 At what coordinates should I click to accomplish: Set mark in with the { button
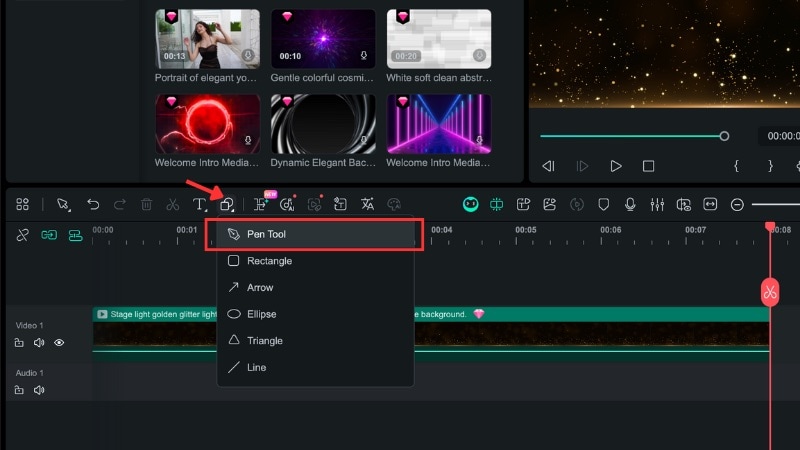tap(736, 166)
